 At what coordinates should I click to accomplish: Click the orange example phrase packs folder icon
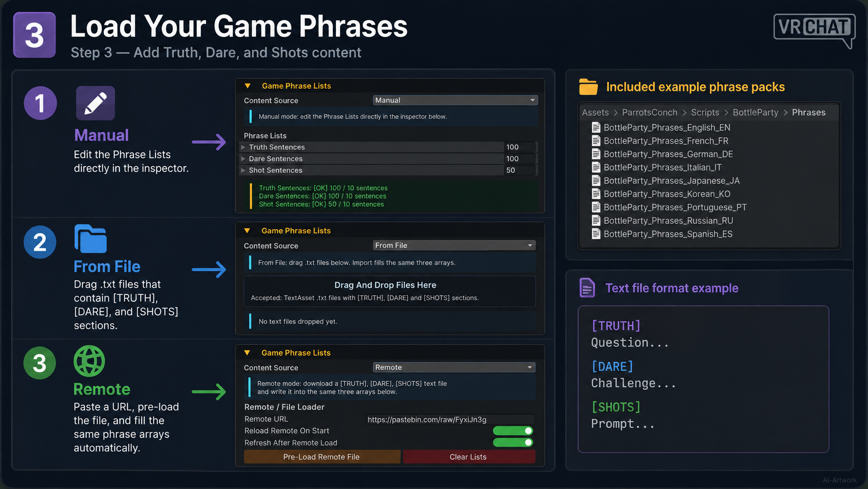click(x=588, y=87)
